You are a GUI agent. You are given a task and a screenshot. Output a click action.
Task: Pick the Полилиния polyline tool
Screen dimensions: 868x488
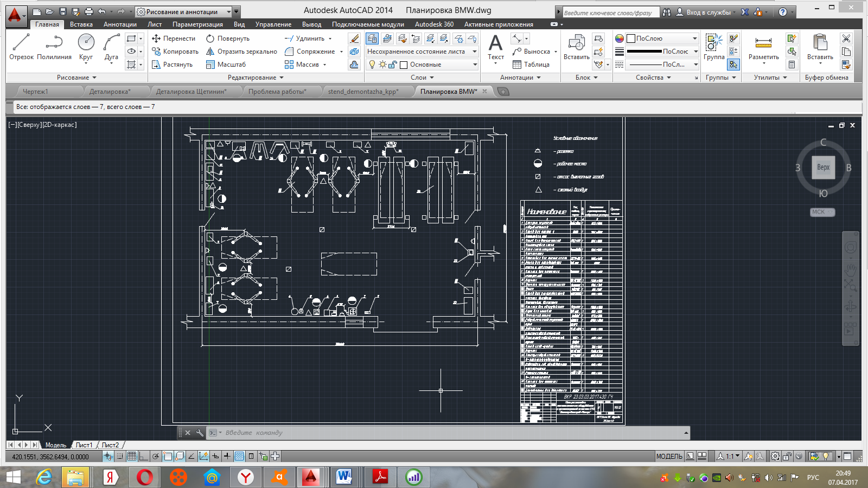(54, 47)
